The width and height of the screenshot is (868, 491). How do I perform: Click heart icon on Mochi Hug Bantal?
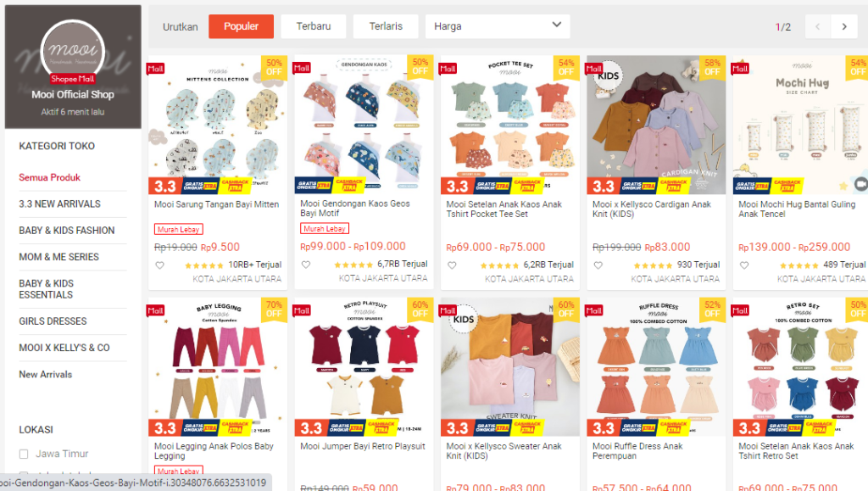(744, 265)
